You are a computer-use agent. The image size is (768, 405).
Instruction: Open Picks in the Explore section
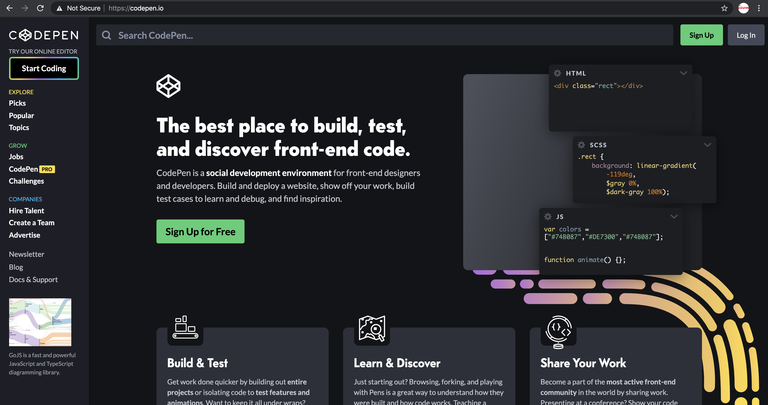point(17,103)
